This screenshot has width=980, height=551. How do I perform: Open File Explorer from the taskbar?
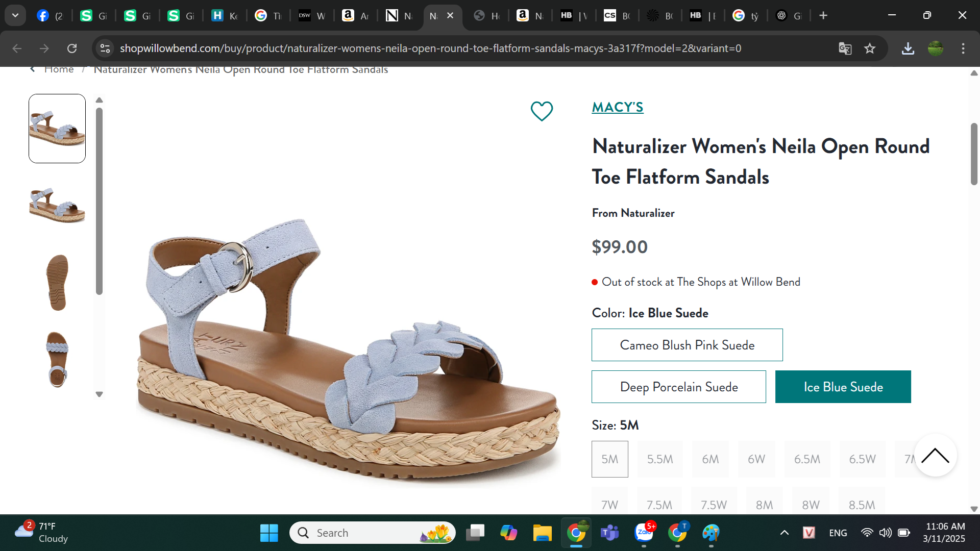pyautogui.click(x=542, y=533)
